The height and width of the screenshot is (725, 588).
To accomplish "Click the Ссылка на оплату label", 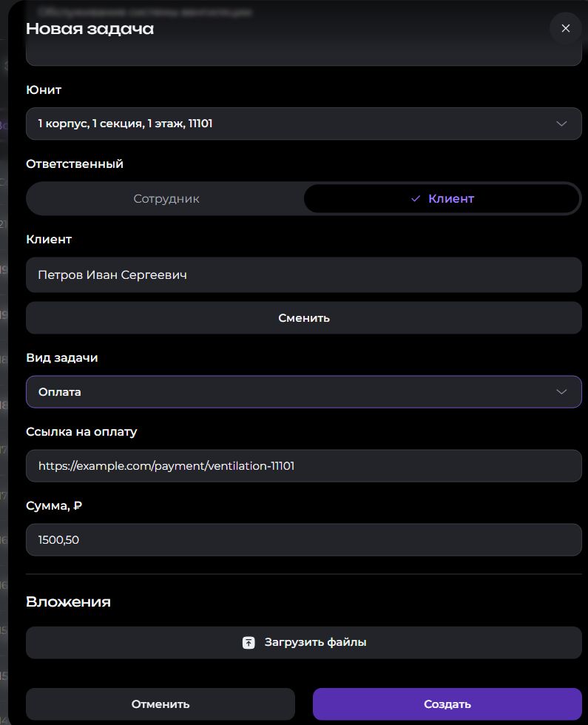I will (x=81, y=432).
